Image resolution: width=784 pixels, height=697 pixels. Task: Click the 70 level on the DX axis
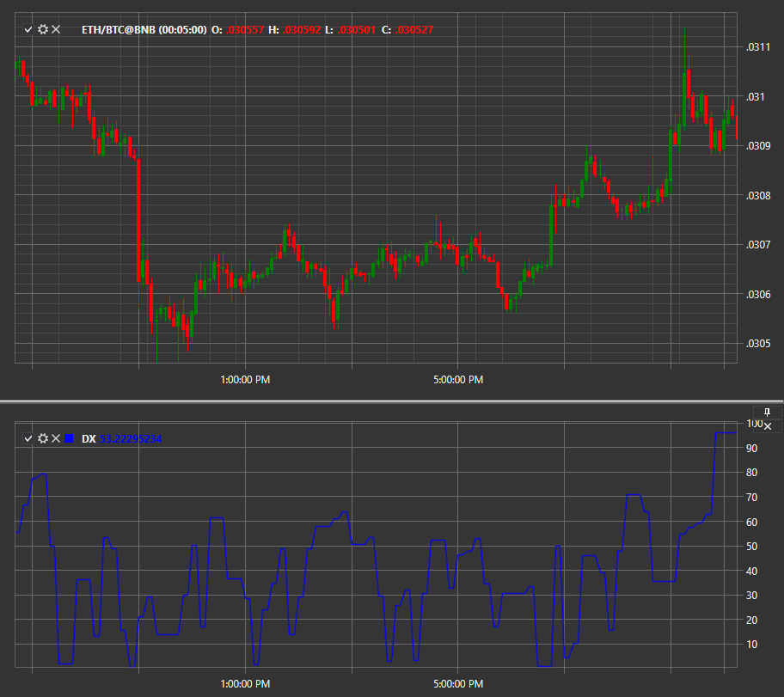751,498
